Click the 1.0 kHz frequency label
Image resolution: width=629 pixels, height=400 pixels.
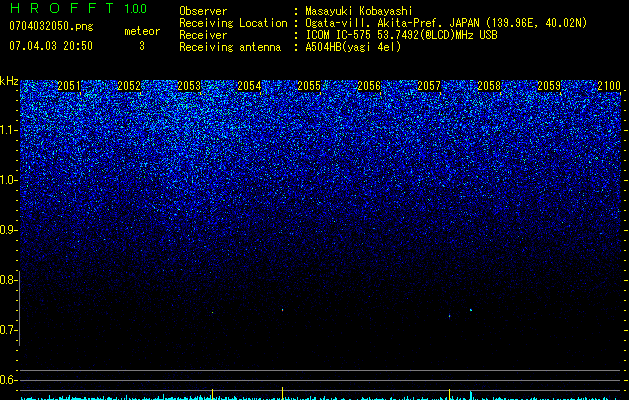point(9,180)
